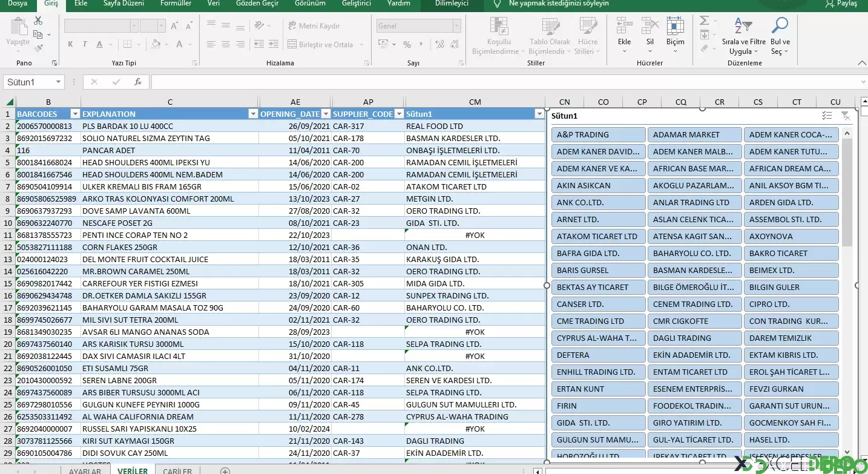Open Sütun1 column header filter dropdown

point(539,114)
